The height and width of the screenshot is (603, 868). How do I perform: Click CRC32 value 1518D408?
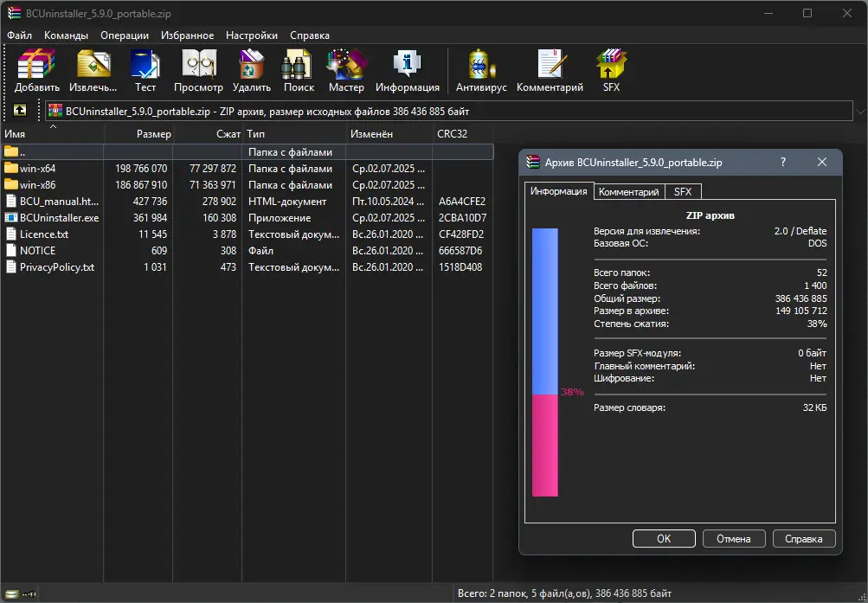[460, 267]
